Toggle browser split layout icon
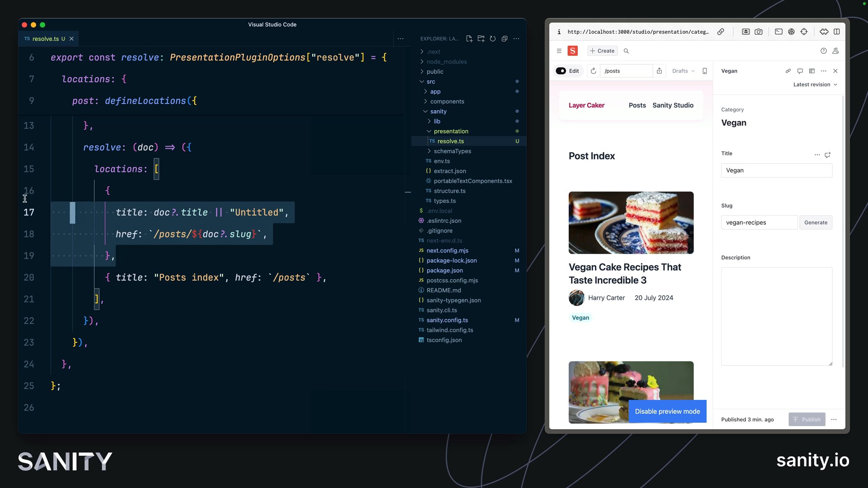Image resolution: width=868 pixels, height=488 pixels. tap(837, 32)
